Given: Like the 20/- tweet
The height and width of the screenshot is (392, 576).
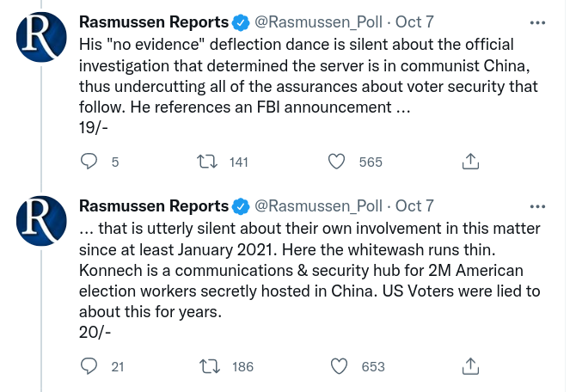Looking at the screenshot, I should tap(338, 366).
